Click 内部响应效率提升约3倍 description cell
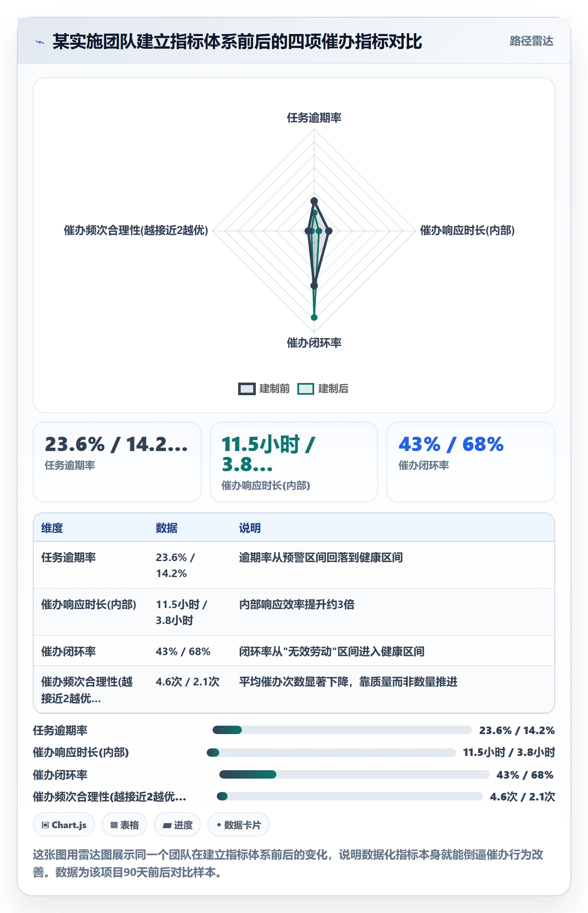The height and width of the screenshot is (913, 588). tap(297, 605)
